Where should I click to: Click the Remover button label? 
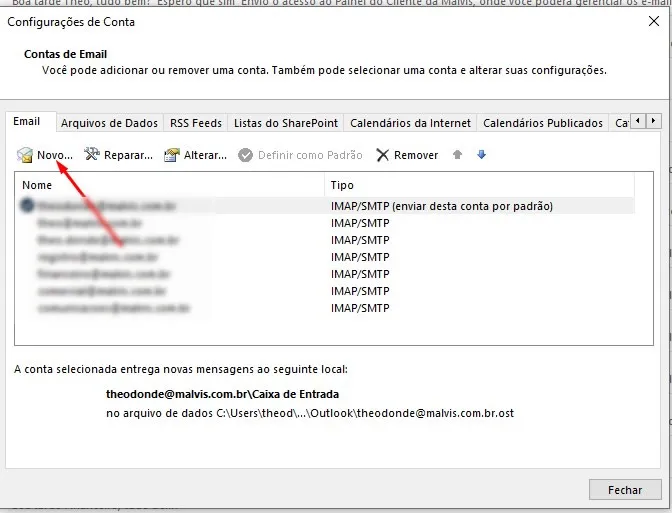(x=416, y=155)
